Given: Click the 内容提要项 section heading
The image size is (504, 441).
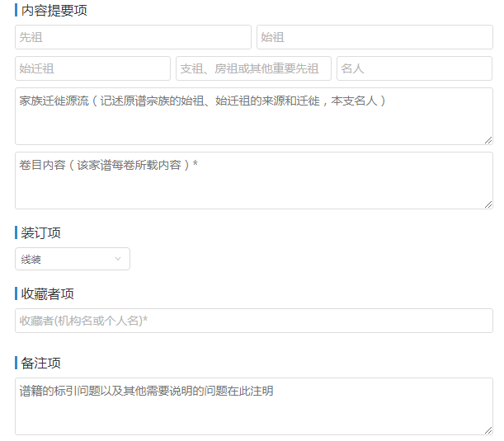Looking at the screenshot, I should pos(54,11).
